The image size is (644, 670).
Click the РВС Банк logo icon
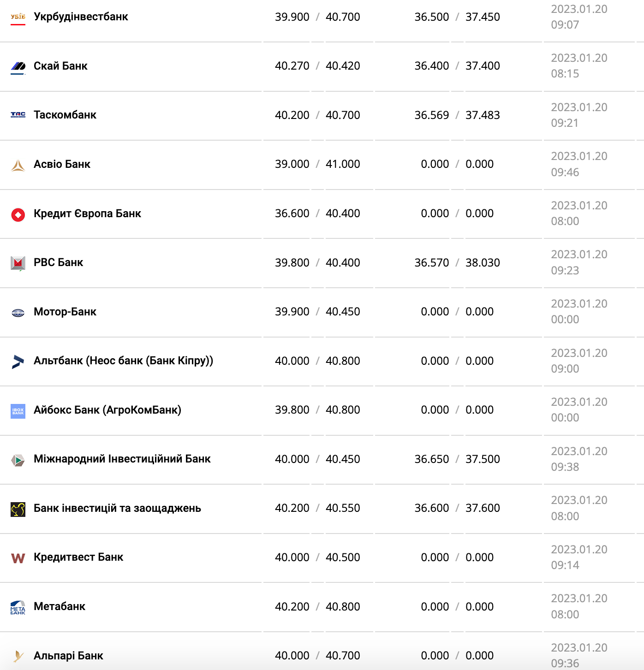click(x=18, y=263)
